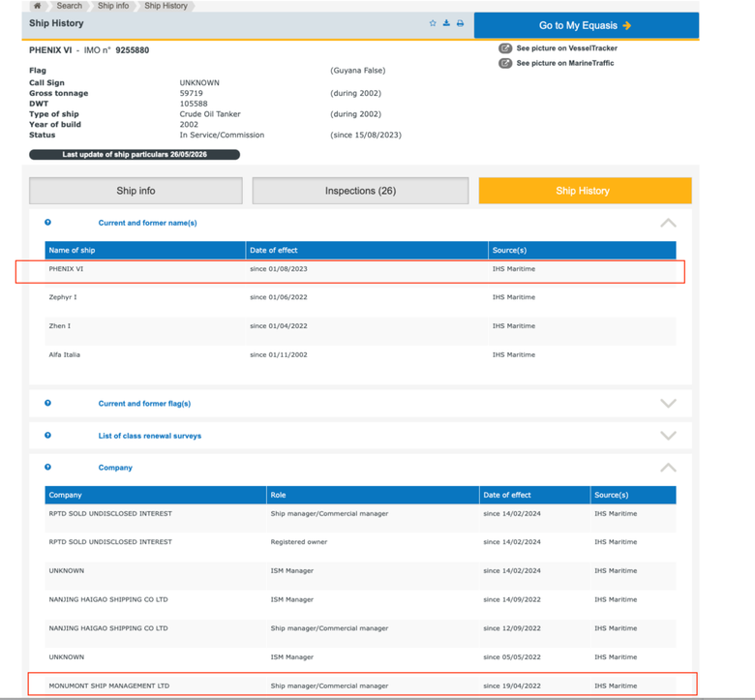Image resolution: width=755 pixels, height=700 pixels.
Task: Collapse the Company section
Action: [x=668, y=468]
